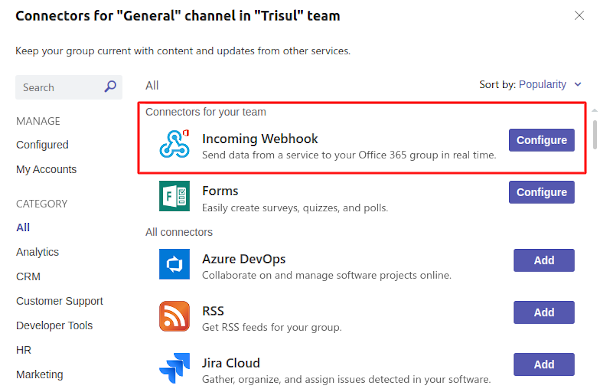Screen dimensions: 600x389
Task: Click the Jira Cloud title text
Action: [x=231, y=363]
